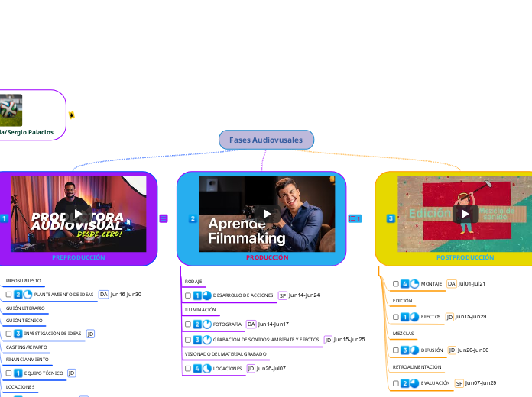Click priority 3 icon on Postproducción node
This screenshot has width=532, height=397.
391,218
